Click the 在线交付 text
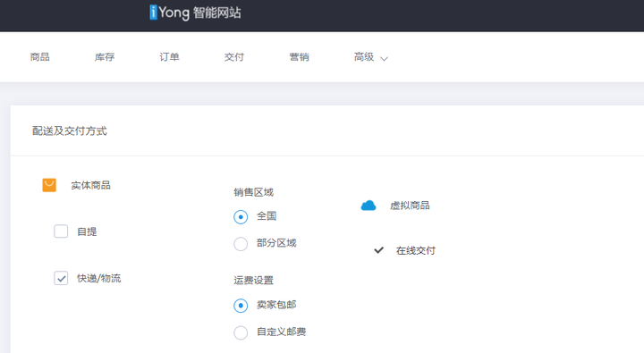644x353 pixels. coord(416,250)
